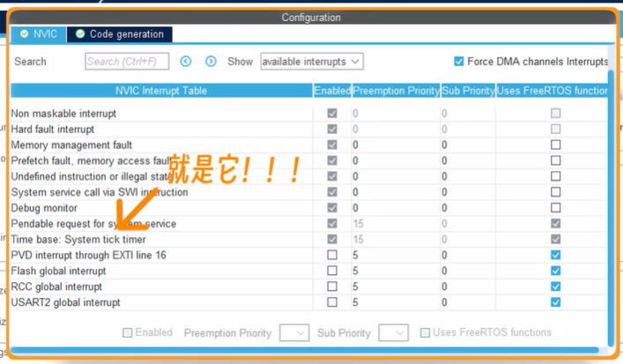Open the bottom Preemption Priority dropdown
The image size is (623, 364).
(x=294, y=333)
